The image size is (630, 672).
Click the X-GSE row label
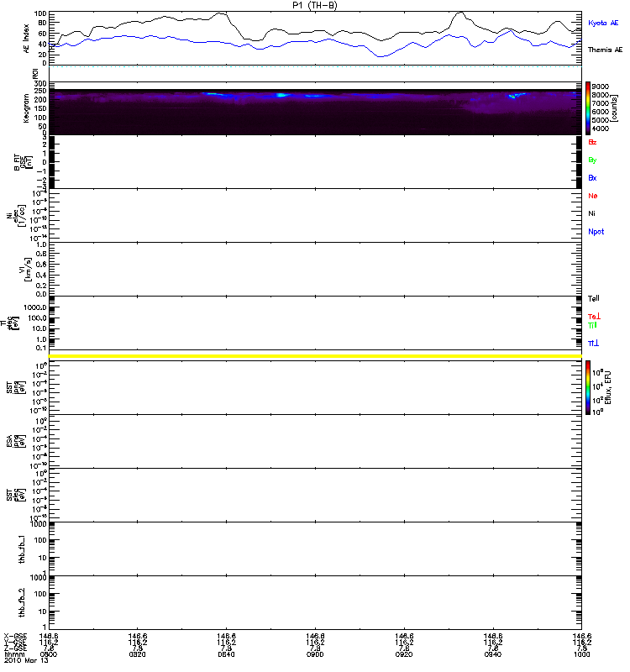15,637
